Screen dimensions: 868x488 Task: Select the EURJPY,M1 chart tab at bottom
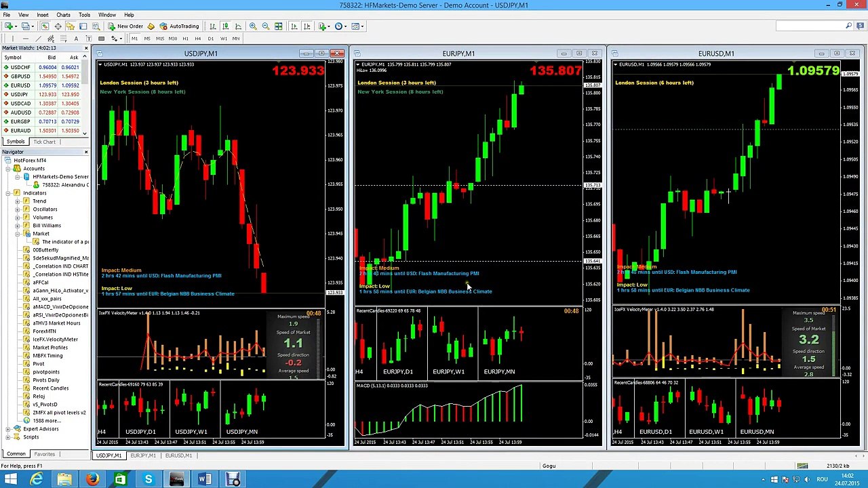(x=143, y=455)
